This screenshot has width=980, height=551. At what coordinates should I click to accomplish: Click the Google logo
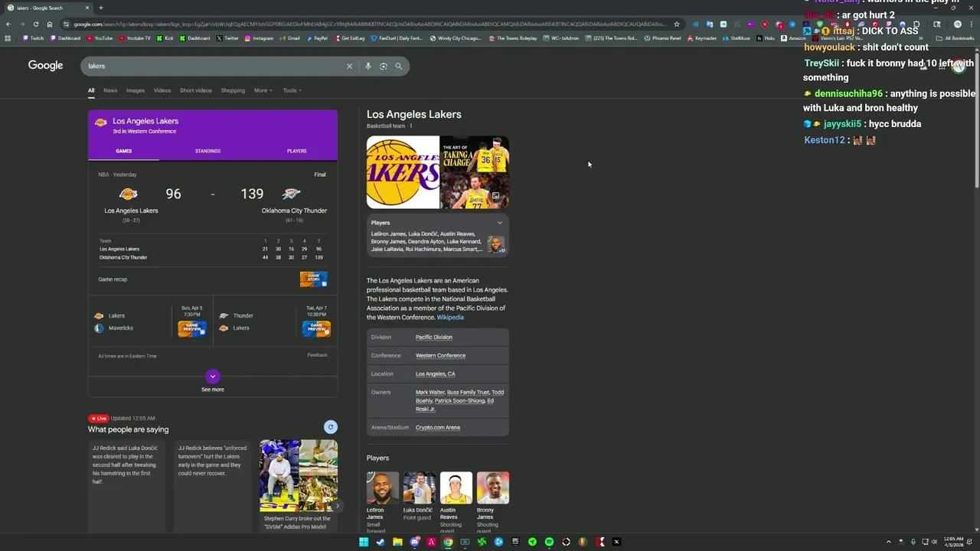click(46, 66)
